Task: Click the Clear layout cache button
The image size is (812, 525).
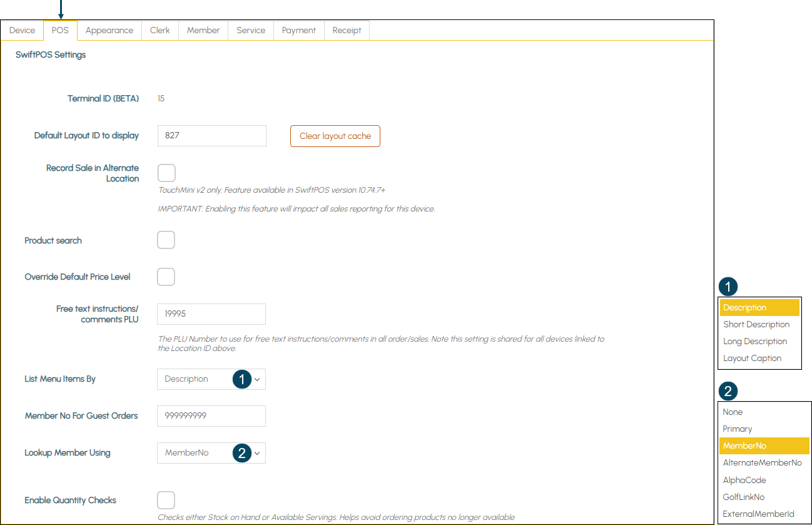Action: [x=335, y=136]
